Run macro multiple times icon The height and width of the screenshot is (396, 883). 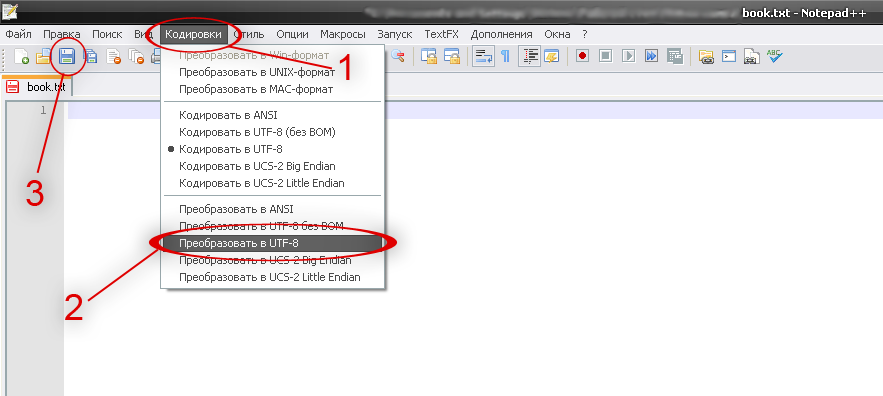[652, 56]
